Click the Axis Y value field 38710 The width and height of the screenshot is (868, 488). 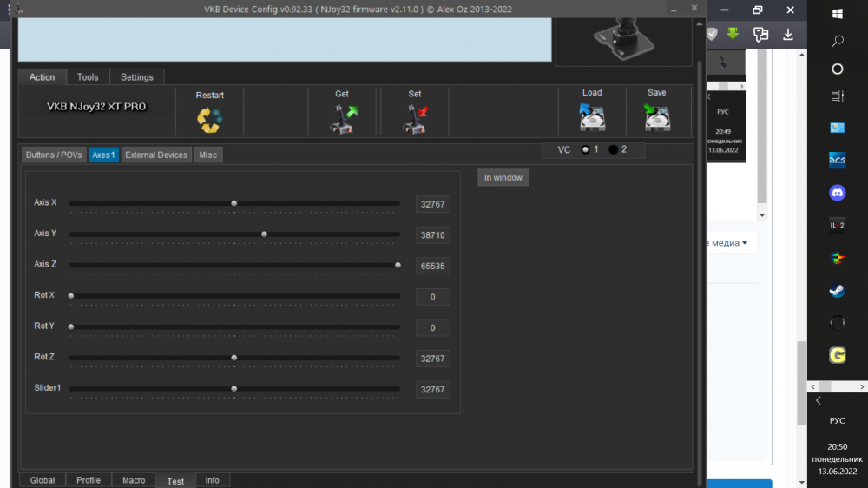pos(433,235)
